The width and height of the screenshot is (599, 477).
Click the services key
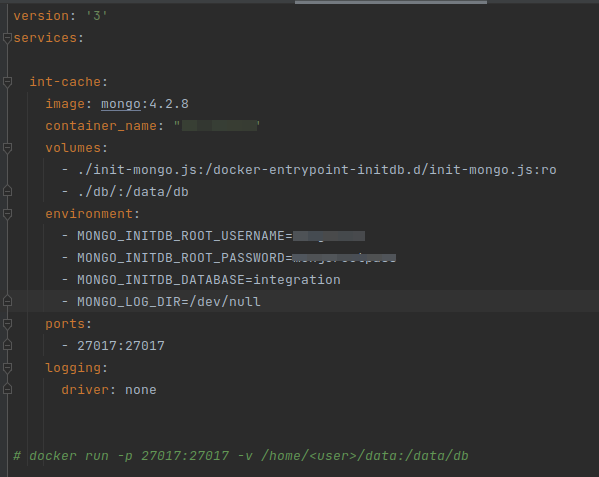45,38
